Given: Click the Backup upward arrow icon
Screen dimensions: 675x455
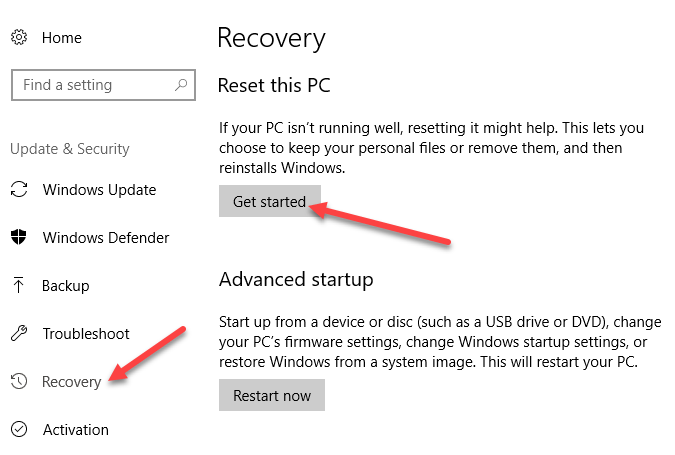Looking at the screenshot, I should pos(19,285).
